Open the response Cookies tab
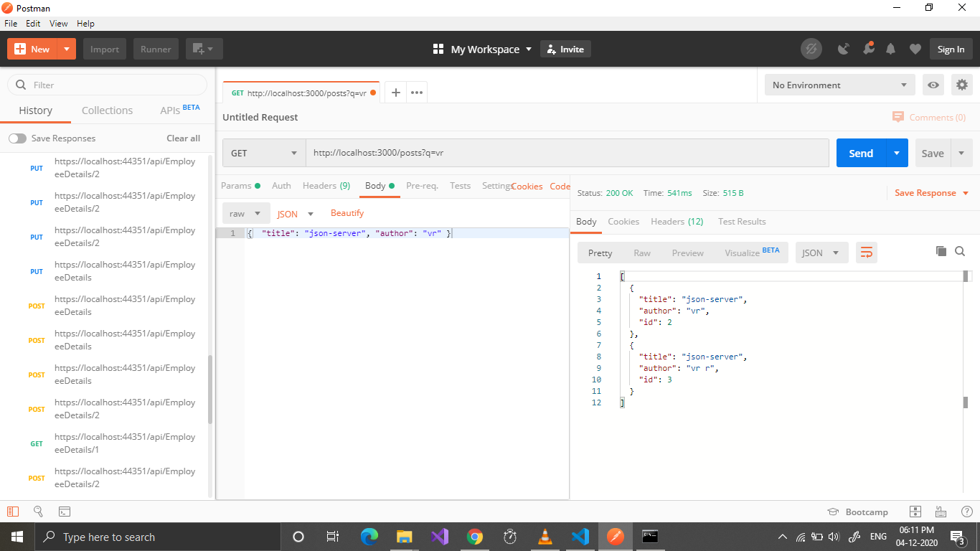The image size is (980, 551). coord(623,222)
